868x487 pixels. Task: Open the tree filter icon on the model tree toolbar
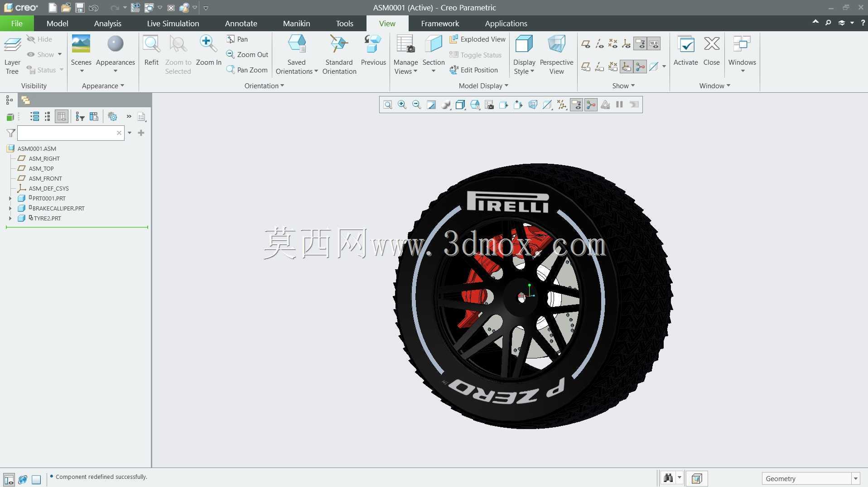(x=80, y=117)
